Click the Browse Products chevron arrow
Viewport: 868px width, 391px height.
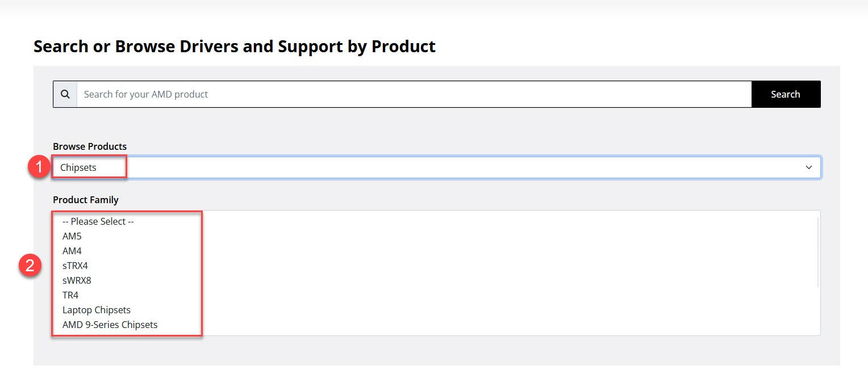(x=809, y=168)
